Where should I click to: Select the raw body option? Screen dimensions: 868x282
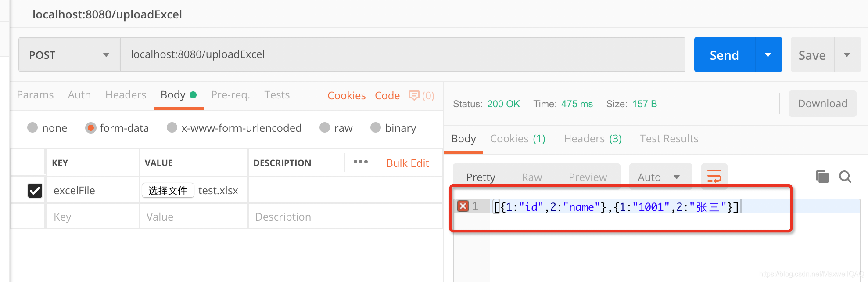(325, 127)
